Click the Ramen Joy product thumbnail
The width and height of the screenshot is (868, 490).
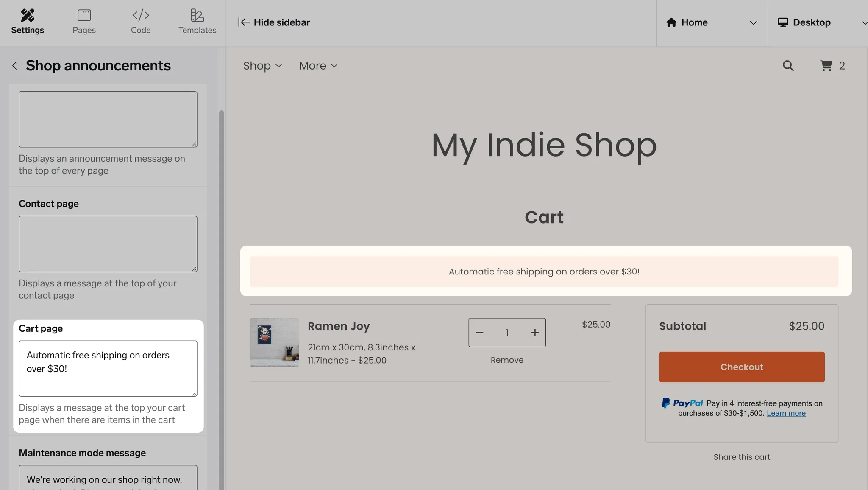(274, 342)
